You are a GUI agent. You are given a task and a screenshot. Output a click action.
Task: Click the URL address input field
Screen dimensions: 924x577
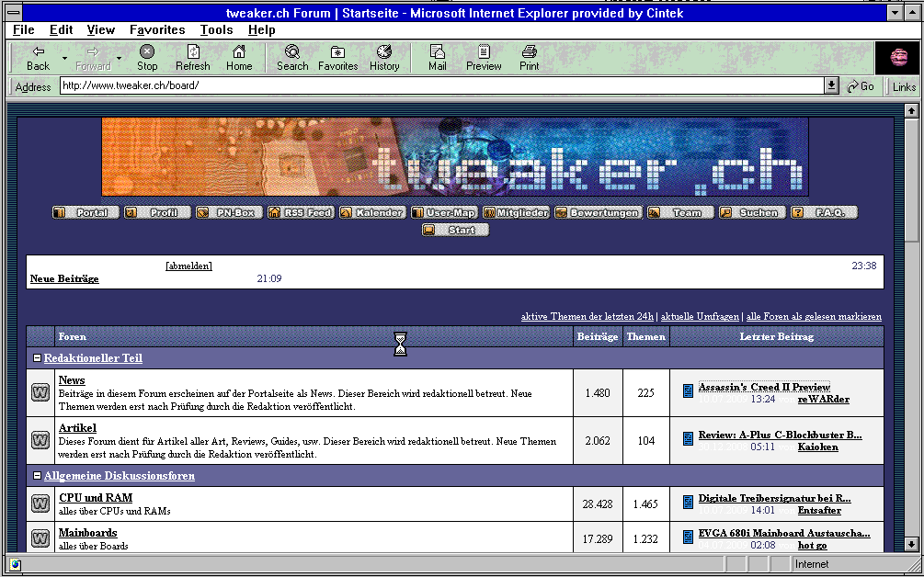[x=441, y=85]
